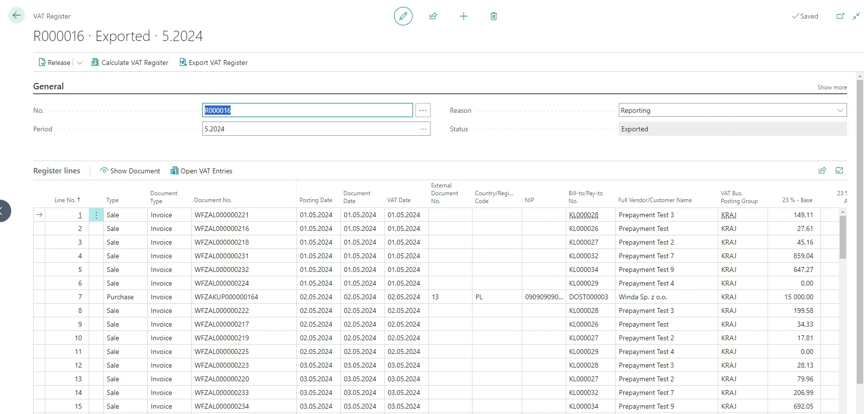Click Export VAT Register
This screenshot has width=868, height=414.
tap(214, 62)
